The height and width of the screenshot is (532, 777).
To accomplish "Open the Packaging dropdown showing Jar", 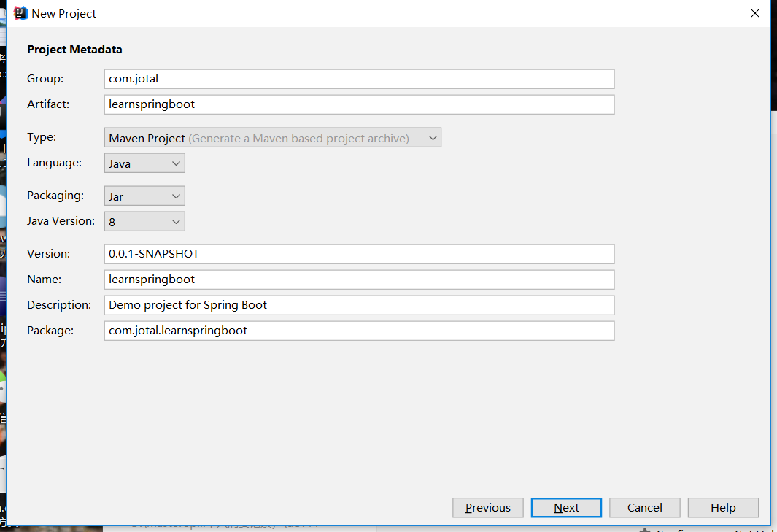I will click(144, 196).
